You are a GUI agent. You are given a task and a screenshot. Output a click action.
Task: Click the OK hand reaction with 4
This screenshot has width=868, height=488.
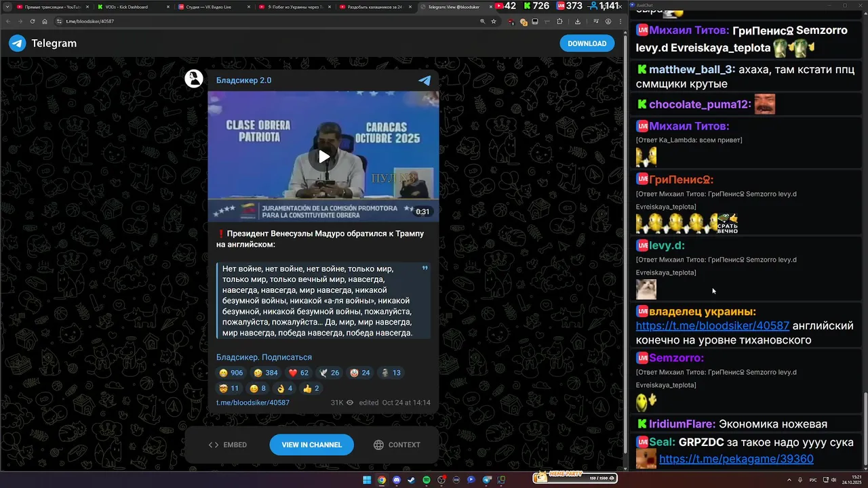point(284,388)
